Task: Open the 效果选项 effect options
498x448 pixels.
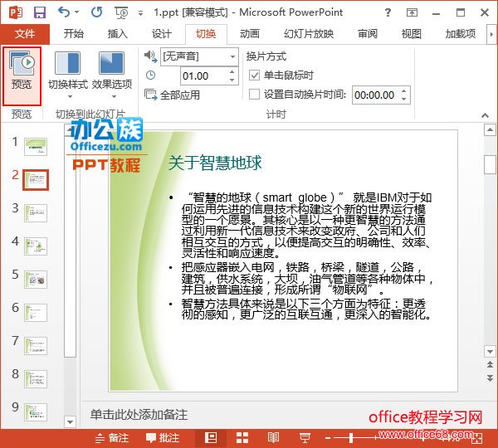Action: (x=112, y=75)
